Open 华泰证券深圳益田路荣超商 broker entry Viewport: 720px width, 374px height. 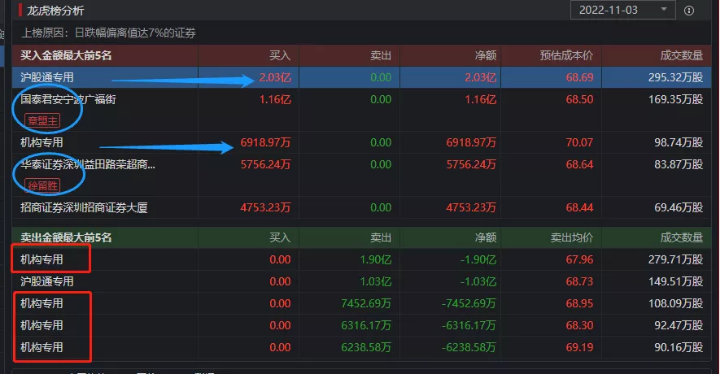point(88,164)
